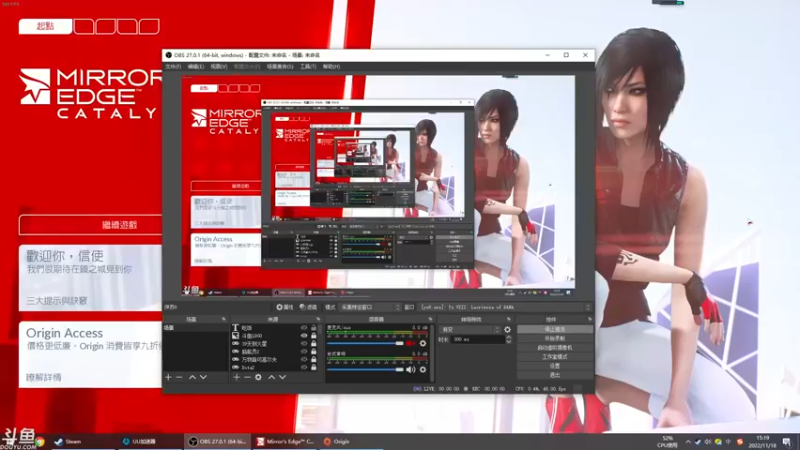Viewport: 800px width, 450px height.
Task: Add a new scene with the plus icon
Action: click(168, 377)
